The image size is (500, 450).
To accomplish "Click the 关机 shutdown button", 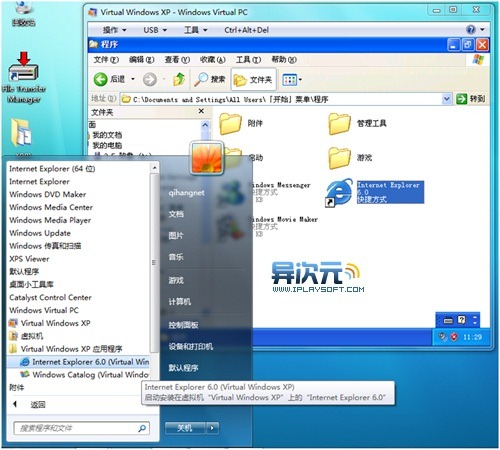I will [x=185, y=428].
